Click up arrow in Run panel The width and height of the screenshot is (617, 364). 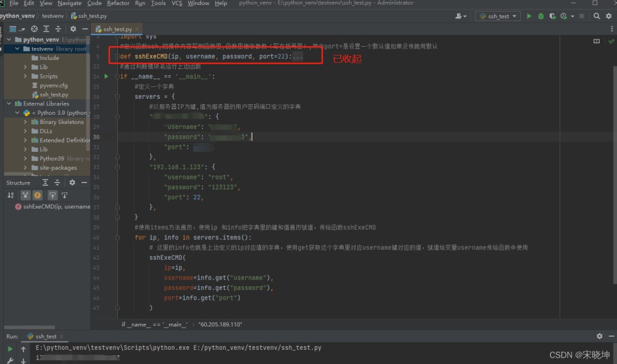[x=23, y=349]
